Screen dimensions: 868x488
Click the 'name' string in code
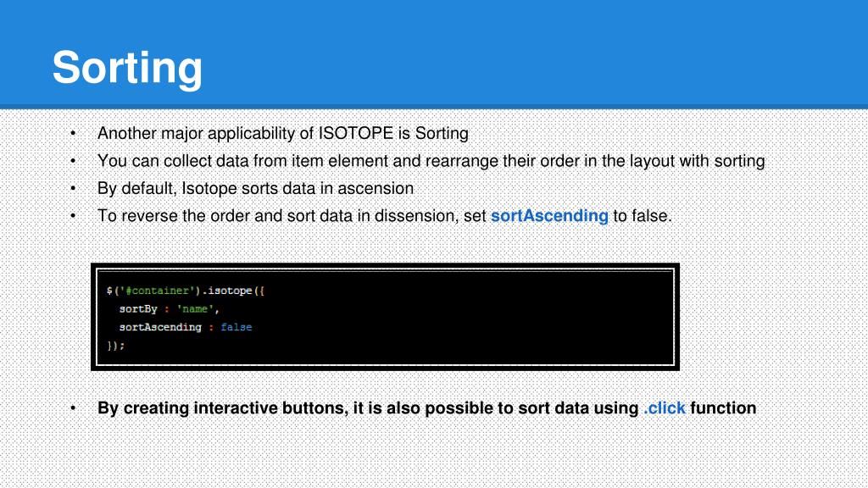[196, 308]
